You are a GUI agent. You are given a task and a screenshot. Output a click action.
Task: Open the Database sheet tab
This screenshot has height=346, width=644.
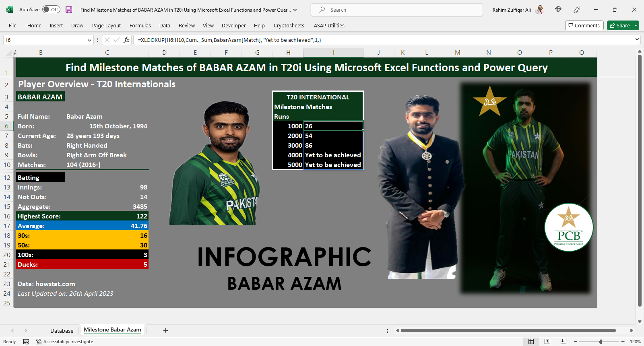coord(62,331)
